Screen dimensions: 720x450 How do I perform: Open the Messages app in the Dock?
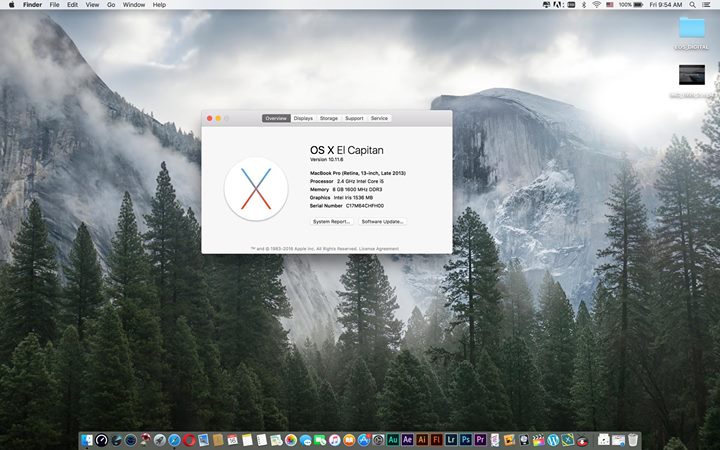[305, 440]
